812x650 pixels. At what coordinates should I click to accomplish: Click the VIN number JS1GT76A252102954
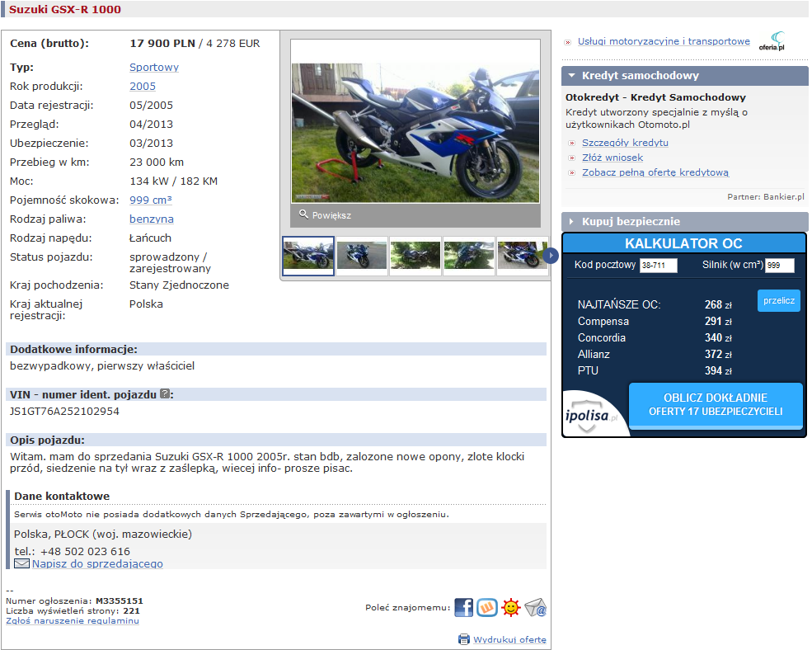[x=65, y=411]
